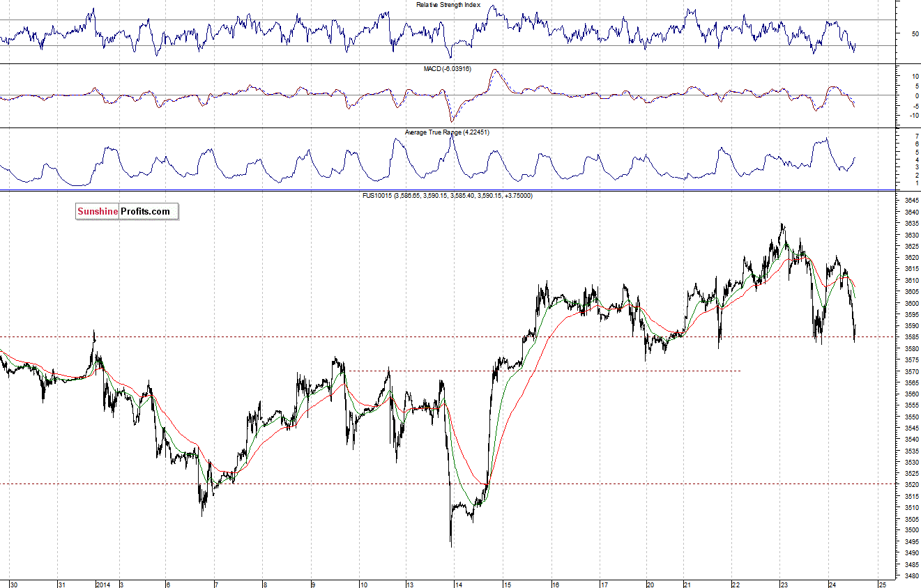Click the 21 date label on time axis
Image resolution: width=921 pixels, height=588 pixels.
pyautogui.click(x=687, y=584)
